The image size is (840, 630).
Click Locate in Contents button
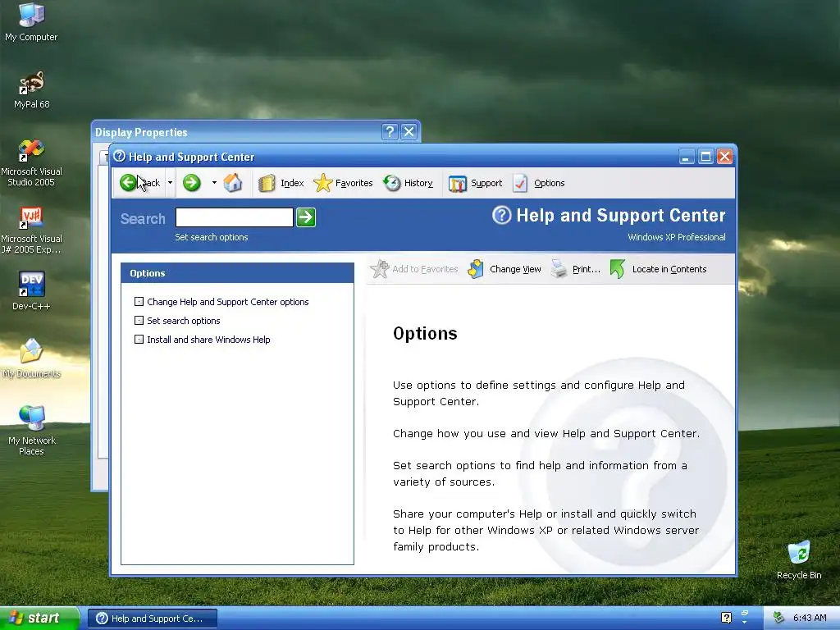coord(659,269)
